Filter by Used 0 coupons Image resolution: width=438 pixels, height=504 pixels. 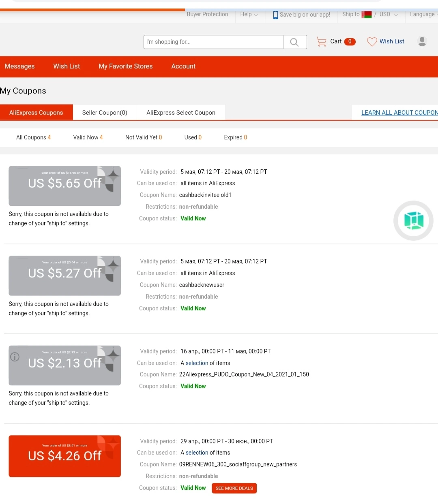point(193,137)
